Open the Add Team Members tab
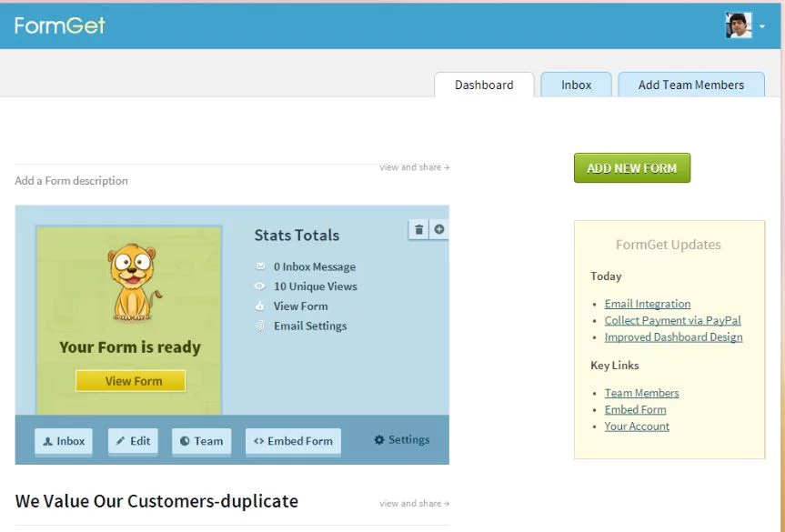785x532 pixels. pos(690,85)
